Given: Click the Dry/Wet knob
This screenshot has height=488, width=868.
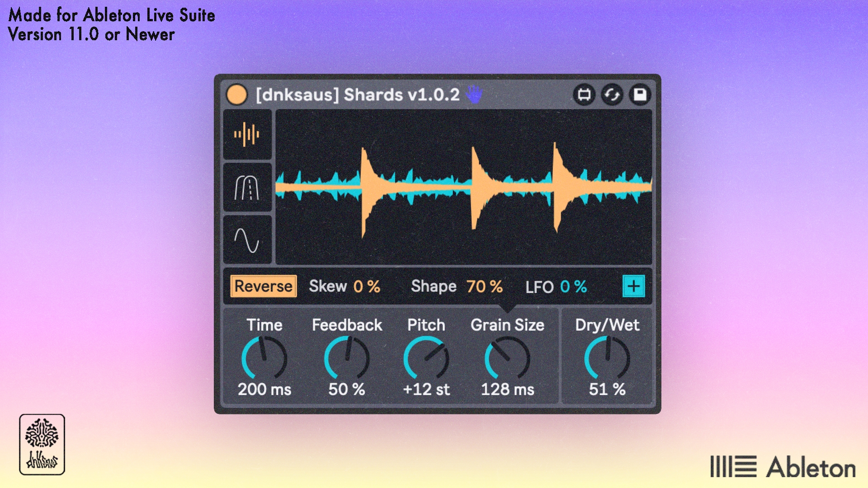Looking at the screenshot, I should (607, 358).
